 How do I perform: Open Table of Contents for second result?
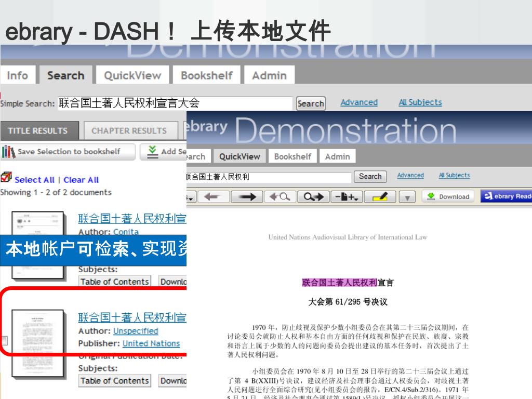(x=115, y=381)
